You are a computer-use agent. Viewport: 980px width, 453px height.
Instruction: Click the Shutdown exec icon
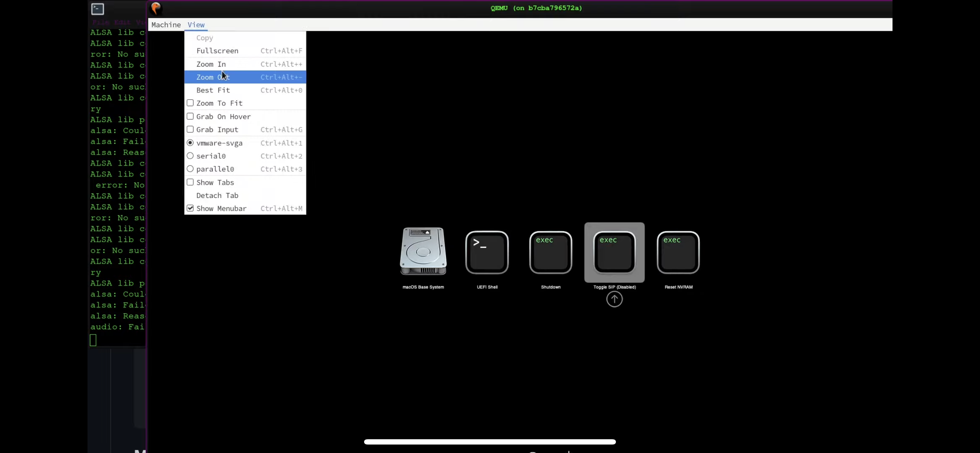(550, 253)
